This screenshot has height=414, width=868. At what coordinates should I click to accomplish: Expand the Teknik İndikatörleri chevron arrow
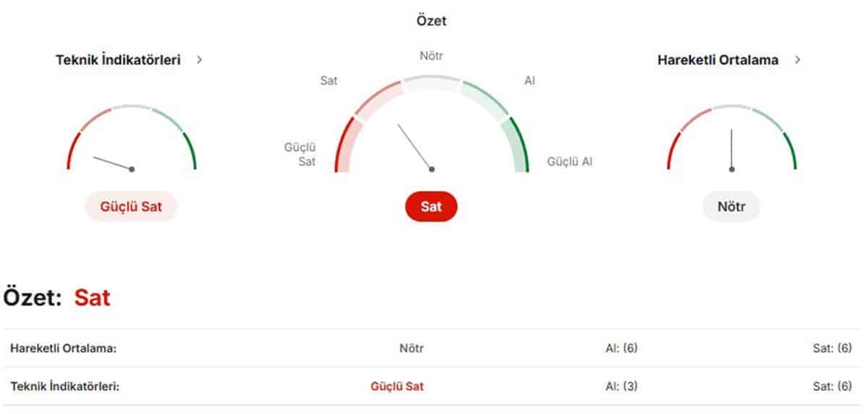coord(200,60)
